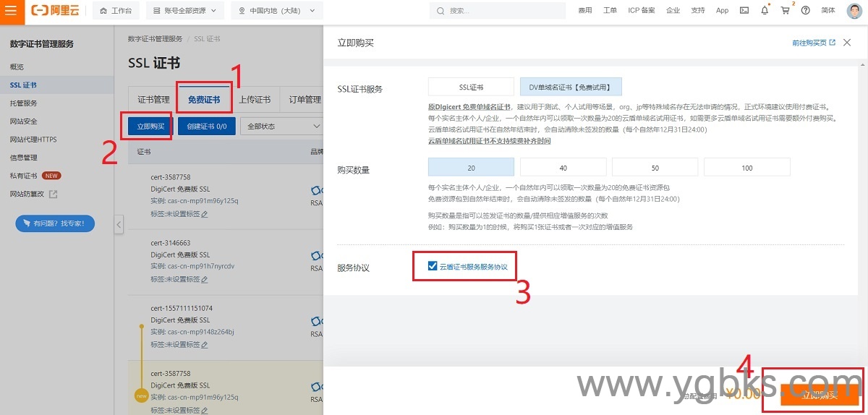
Task: Open the help question mark icon
Action: coord(805,11)
